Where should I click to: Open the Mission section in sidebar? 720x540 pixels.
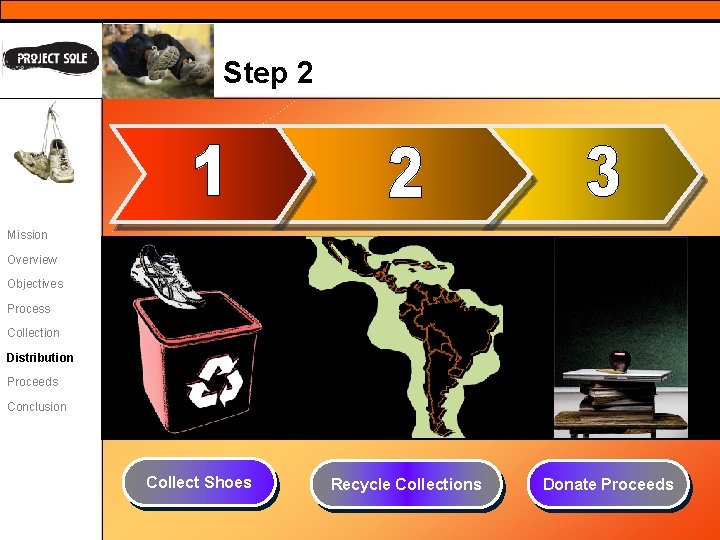28,235
